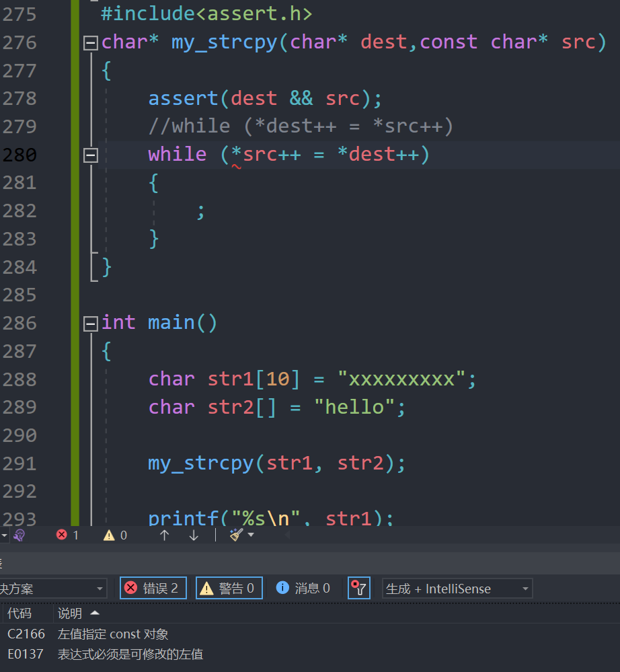620x672 pixels.
Task: Toggle the 消息 0 messages filter
Action: point(304,588)
